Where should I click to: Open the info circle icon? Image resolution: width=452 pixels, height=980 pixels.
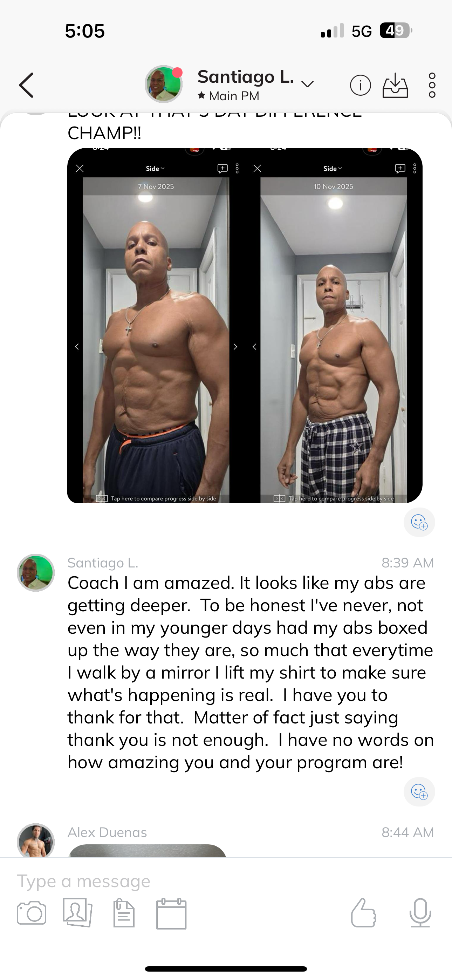point(360,85)
